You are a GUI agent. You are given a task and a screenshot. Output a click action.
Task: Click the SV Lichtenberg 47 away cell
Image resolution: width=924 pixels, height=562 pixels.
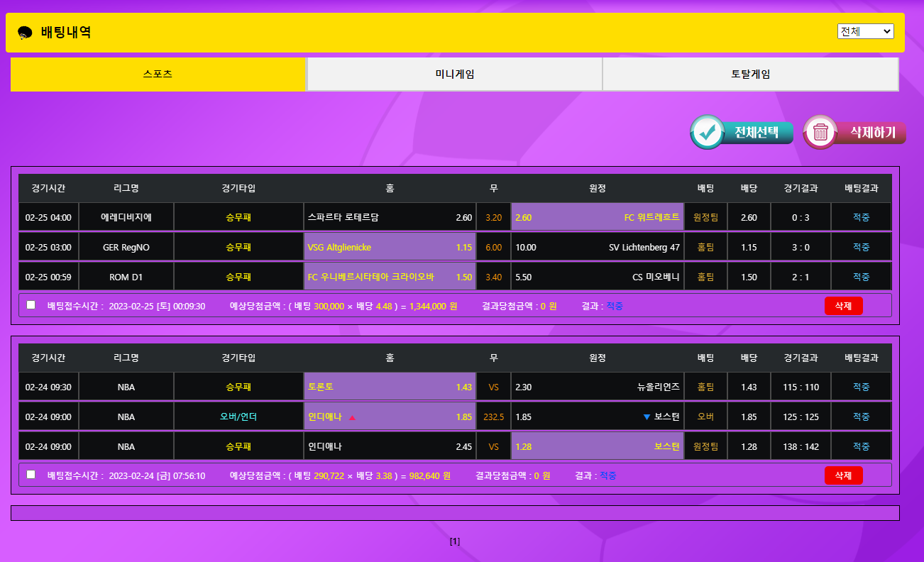pyautogui.click(x=597, y=248)
